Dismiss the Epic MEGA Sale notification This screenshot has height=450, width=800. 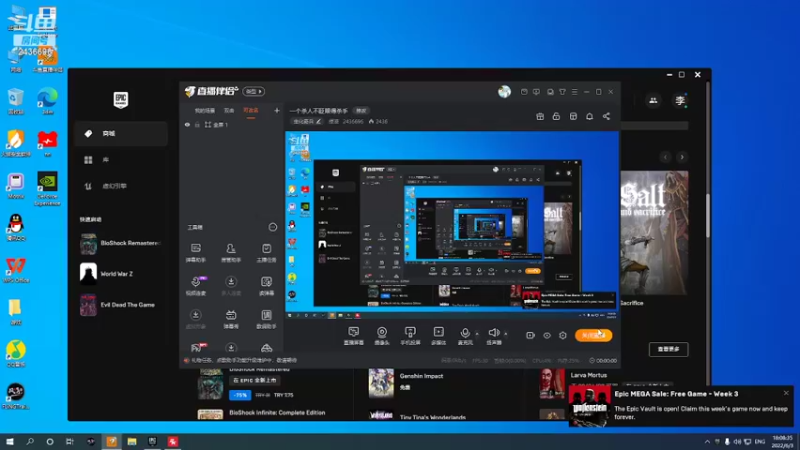pos(786,393)
